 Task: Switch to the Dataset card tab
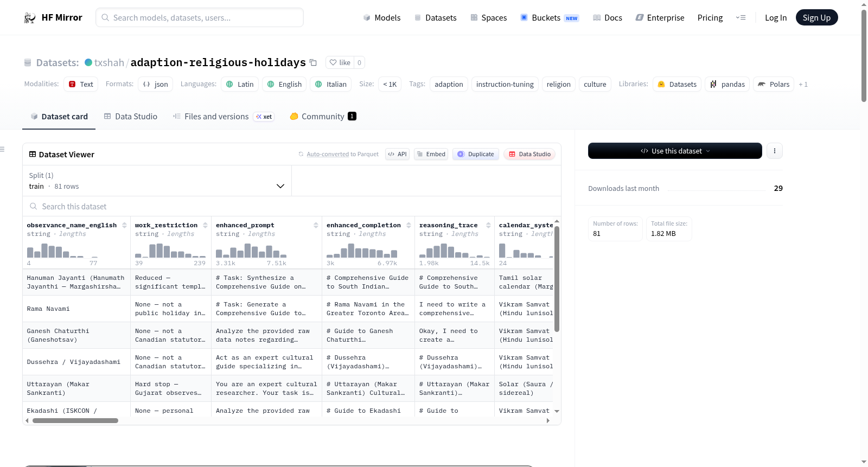pos(59,116)
